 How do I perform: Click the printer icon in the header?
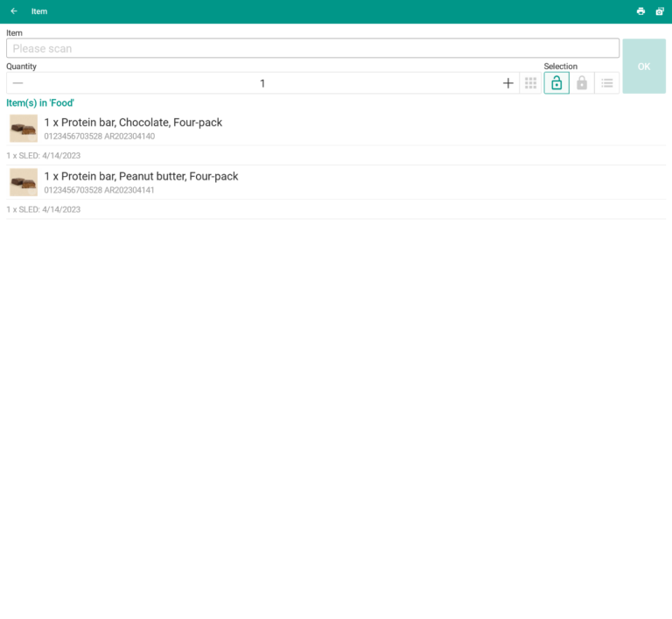point(640,11)
